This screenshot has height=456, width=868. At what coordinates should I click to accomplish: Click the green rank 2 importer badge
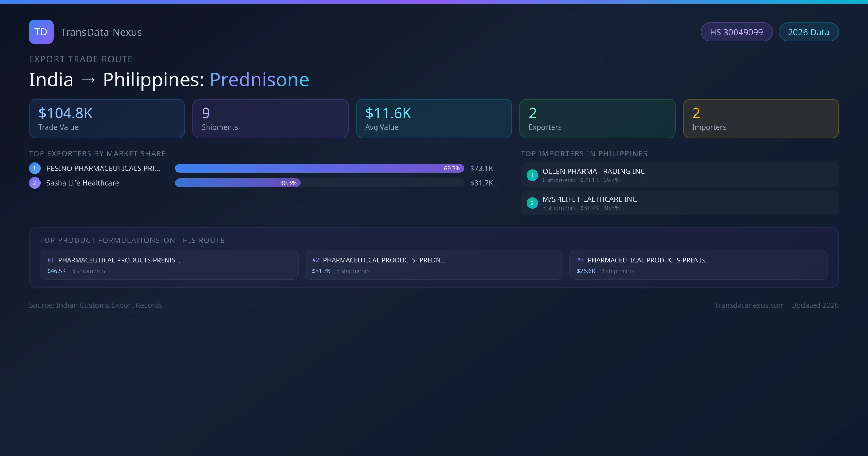click(532, 203)
